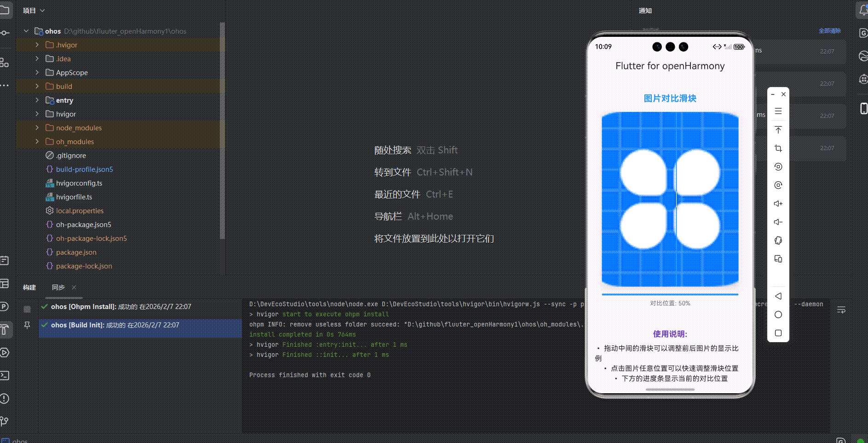Image resolution: width=868 pixels, height=443 pixels.
Task: Close the emulator toolbar panel
Action: click(783, 94)
